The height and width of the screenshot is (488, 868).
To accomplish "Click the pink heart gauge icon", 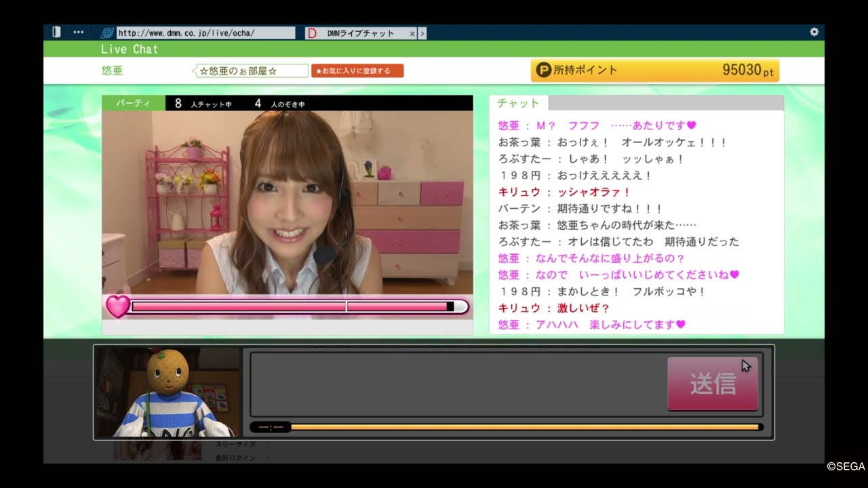I will 117,306.
